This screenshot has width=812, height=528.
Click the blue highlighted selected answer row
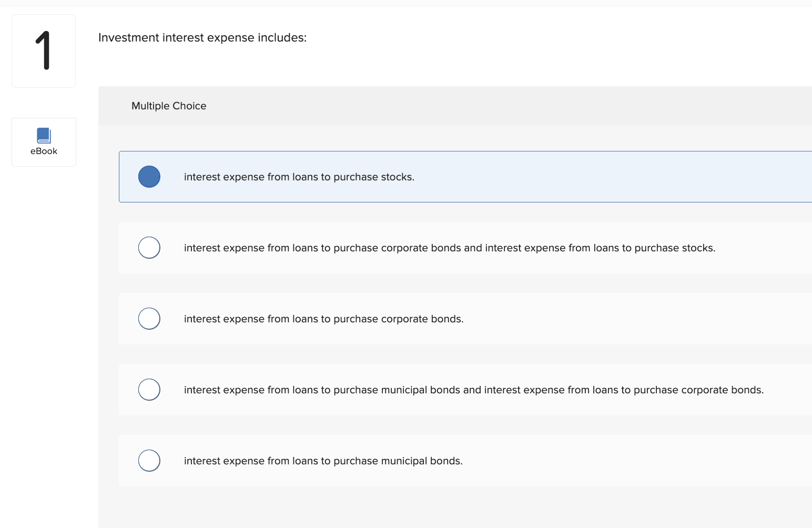coord(465,177)
